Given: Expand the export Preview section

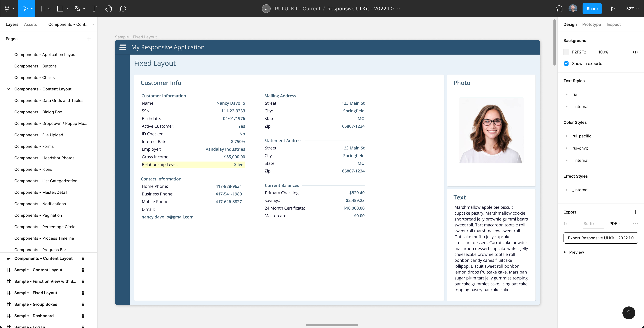Looking at the screenshot, I should [565, 252].
